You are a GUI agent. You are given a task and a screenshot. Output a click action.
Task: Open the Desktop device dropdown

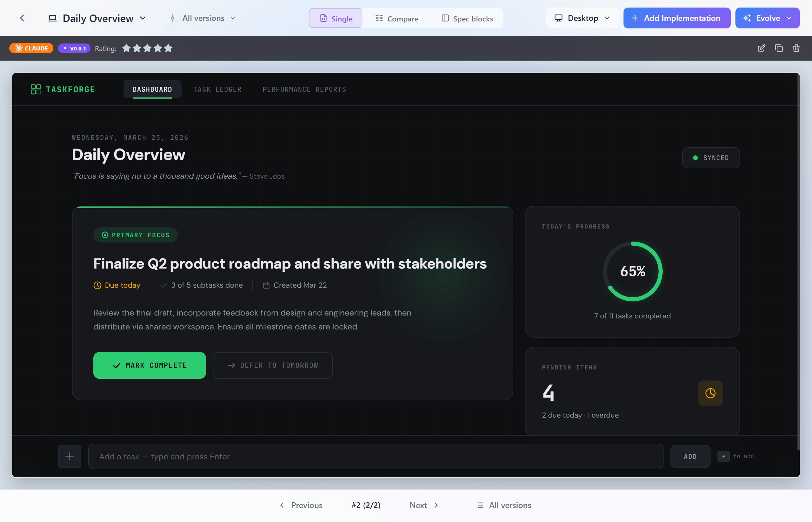[582, 18]
